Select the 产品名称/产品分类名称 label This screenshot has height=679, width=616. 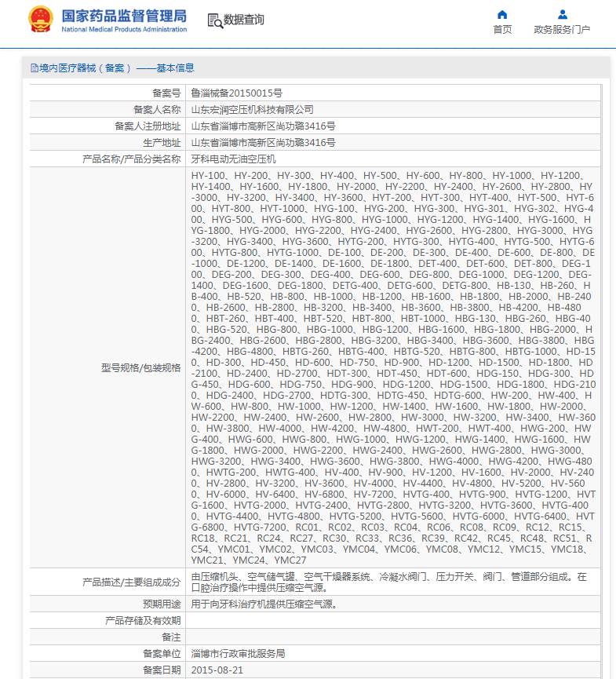pyautogui.click(x=132, y=159)
